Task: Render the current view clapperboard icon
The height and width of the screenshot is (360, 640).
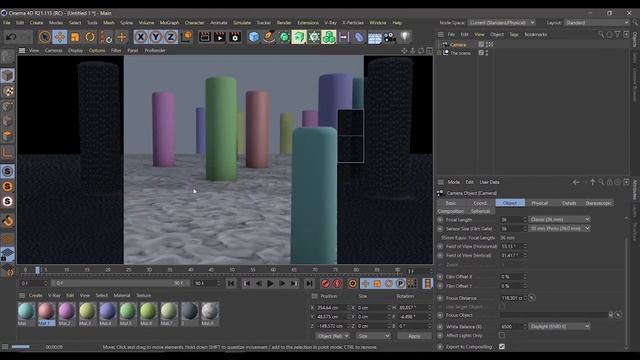Action: (x=204, y=37)
